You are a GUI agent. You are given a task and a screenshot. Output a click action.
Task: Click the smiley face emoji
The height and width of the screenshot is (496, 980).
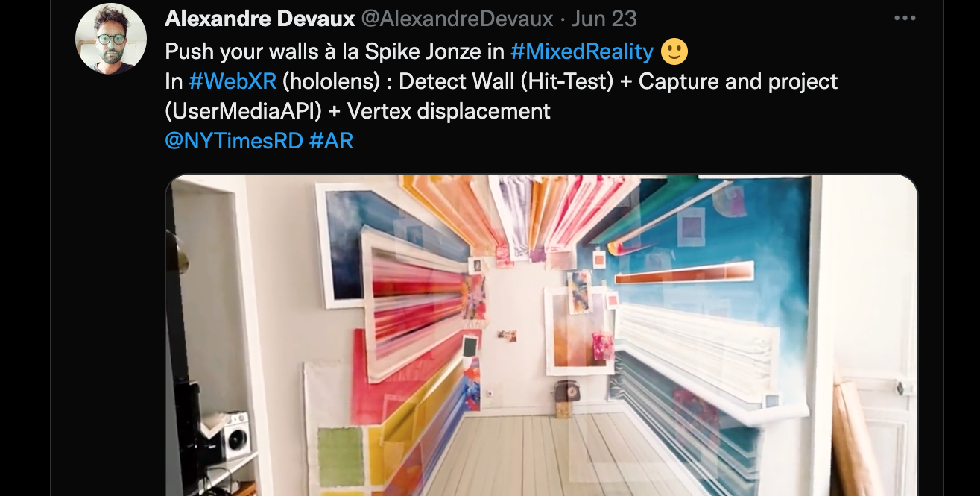[x=675, y=51]
